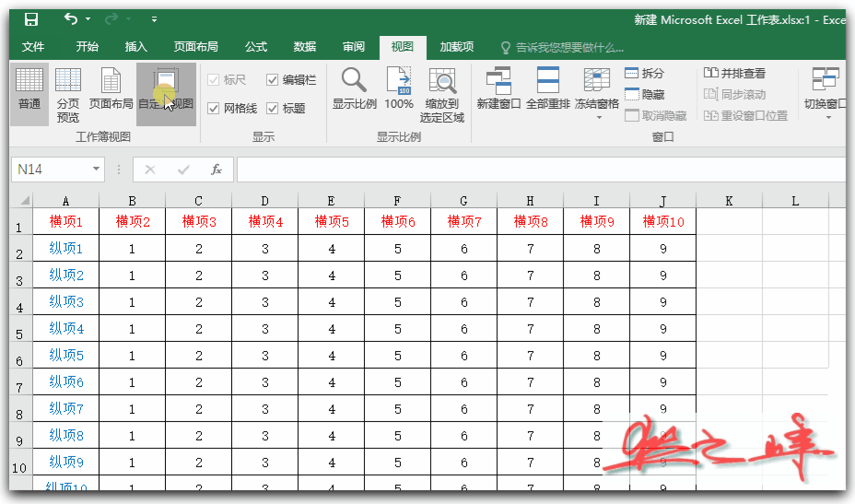Open the Page Layout (页面布局) ribbon tab
This screenshot has height=504, width=855.
pos(195,47)
